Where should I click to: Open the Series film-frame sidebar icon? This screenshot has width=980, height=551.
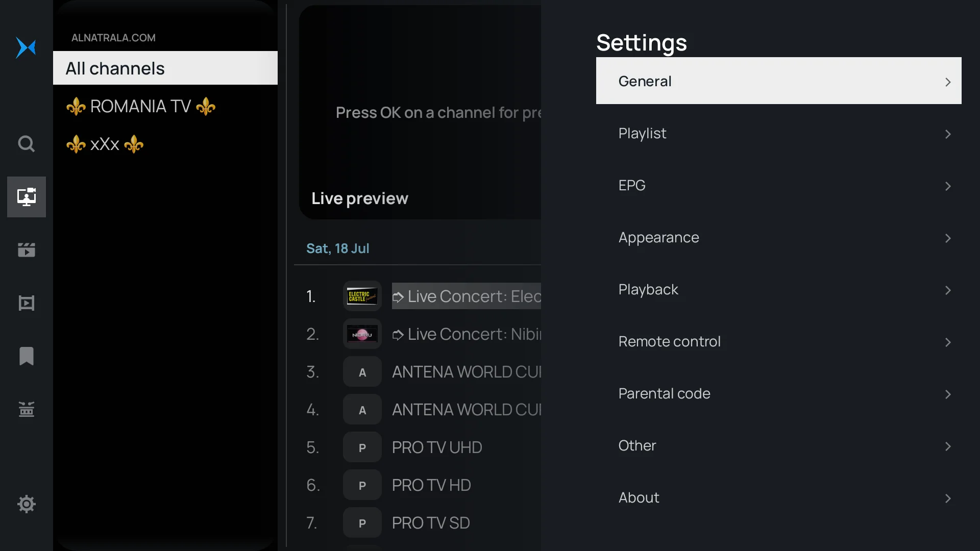[x=26, y=303]
